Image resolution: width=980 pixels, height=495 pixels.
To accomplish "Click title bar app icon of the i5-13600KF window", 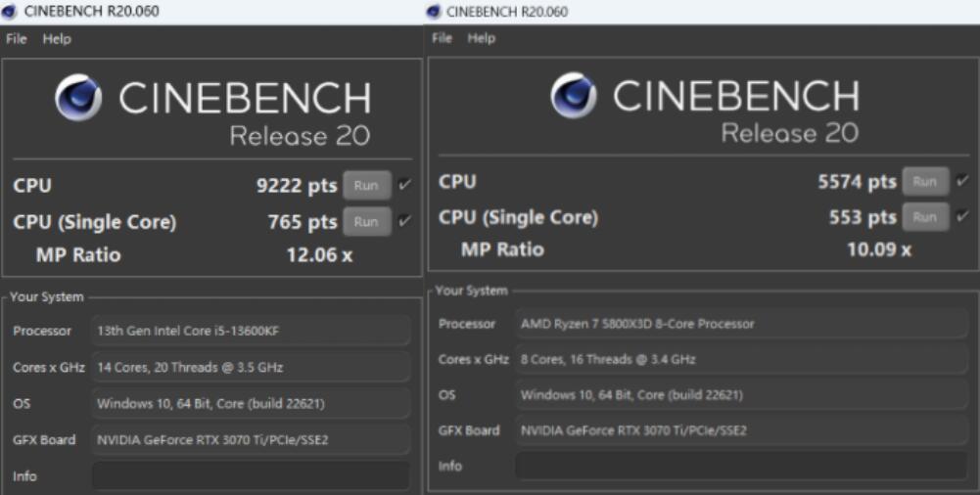I will [10, 11].
